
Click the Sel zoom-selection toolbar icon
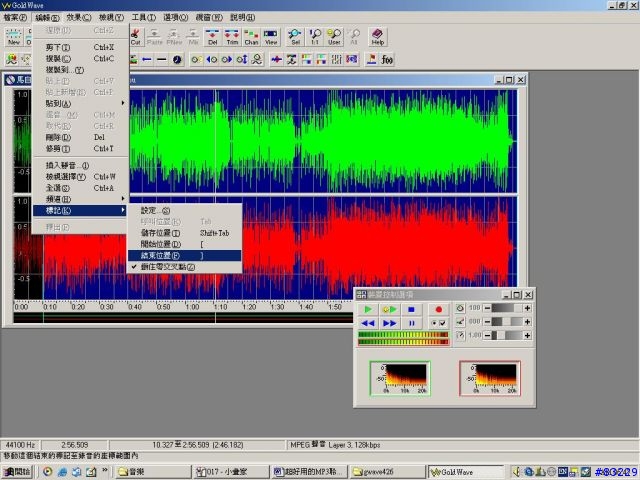pos(295,37)
